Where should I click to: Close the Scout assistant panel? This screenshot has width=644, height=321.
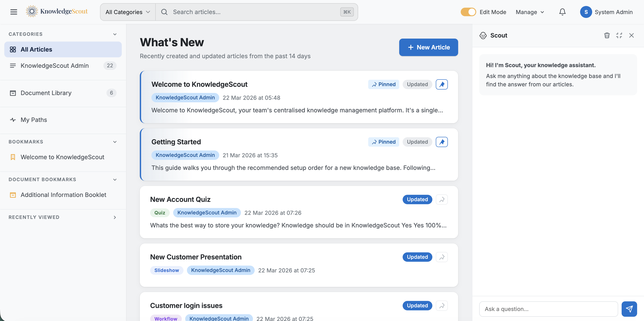pos(631,36)
